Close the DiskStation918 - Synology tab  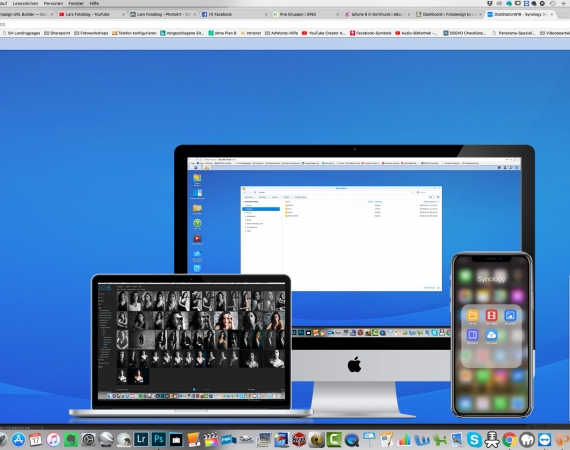pyautogui.click(x=552, y=14)
